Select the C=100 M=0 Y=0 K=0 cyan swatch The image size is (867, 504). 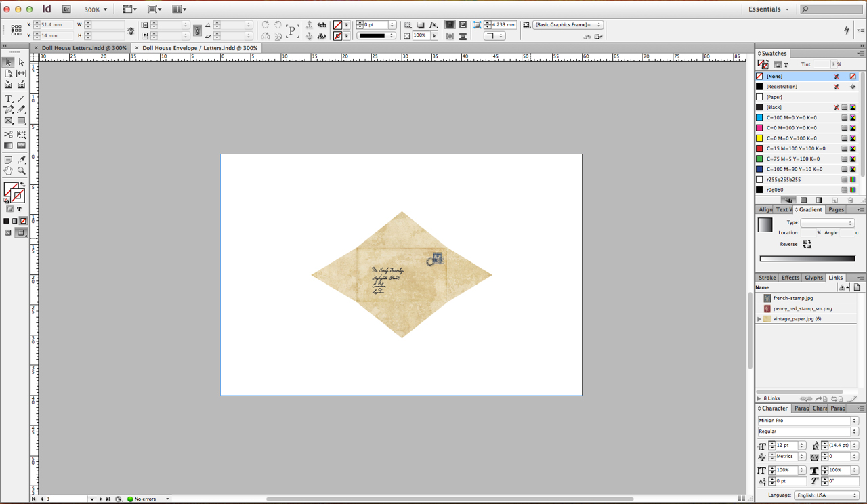tap(806, 117)
